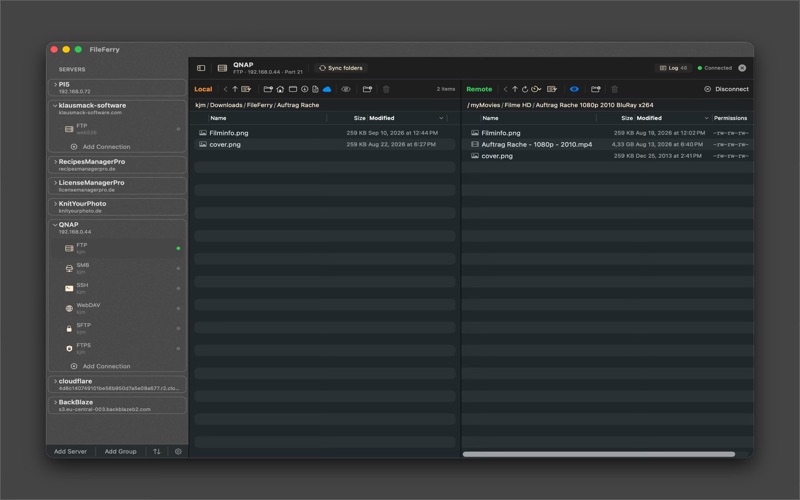Select the QNAP SMB connection
This screenshot has height=500, width=800.
[117, 268]
